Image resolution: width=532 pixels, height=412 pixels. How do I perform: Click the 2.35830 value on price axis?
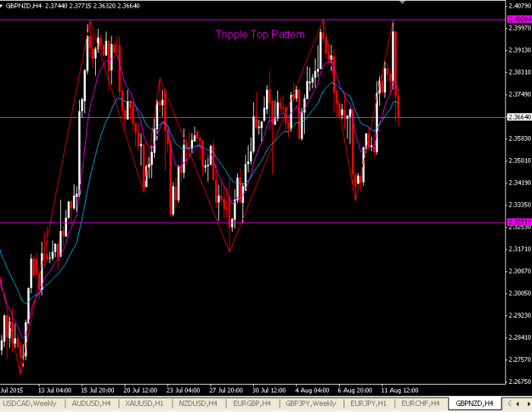520,138
